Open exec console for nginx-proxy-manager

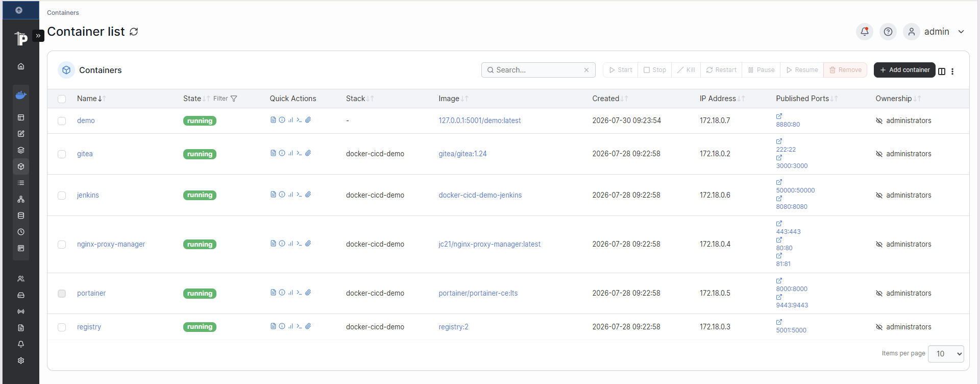coord(299,244)
